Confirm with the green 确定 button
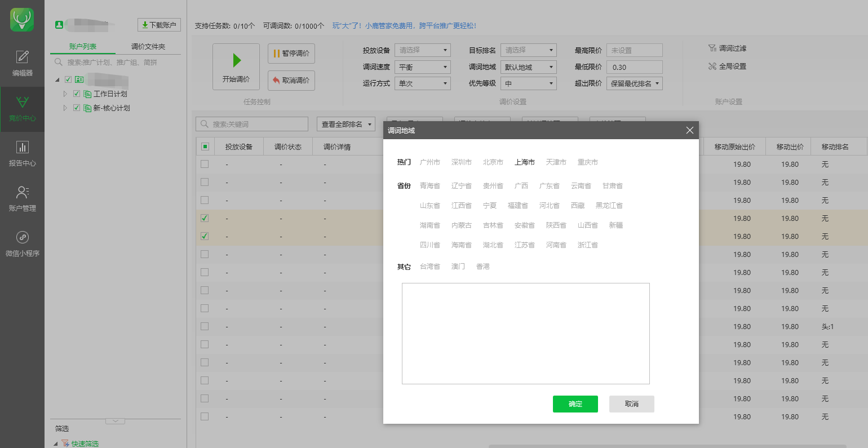Image resolution: width=868 pixels, height=448 pixels. [575, 404]
